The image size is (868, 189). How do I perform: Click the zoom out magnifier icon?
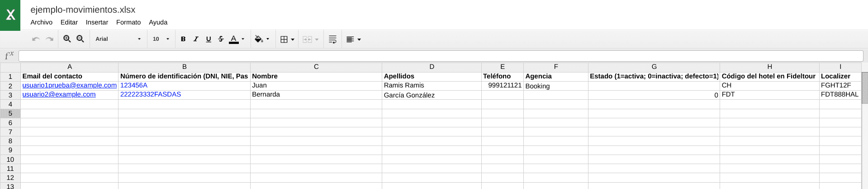coord(80,39)
